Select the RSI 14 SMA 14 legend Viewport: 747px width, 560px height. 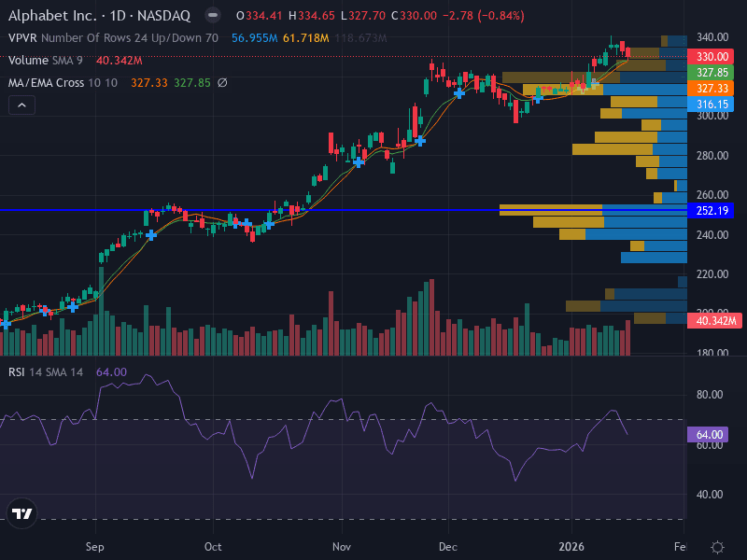click(46, 371)
